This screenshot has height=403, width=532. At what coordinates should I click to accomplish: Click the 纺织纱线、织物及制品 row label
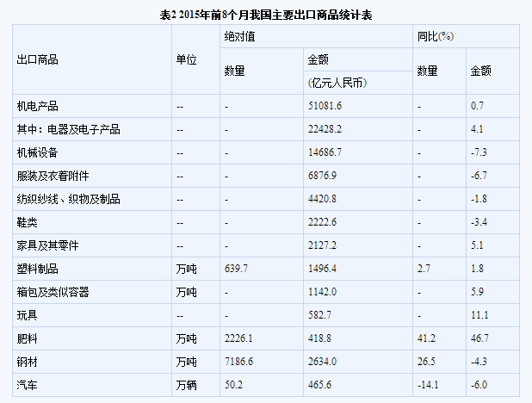click(69, 199)
